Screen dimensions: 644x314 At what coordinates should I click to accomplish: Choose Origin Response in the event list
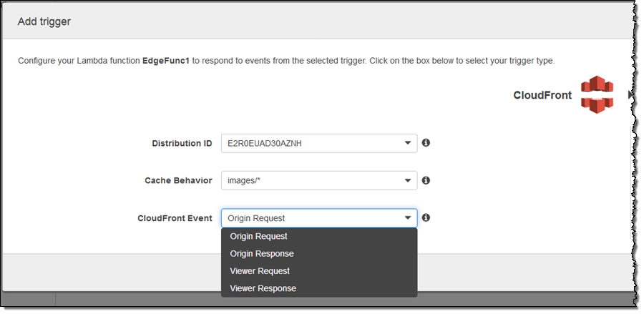[x=261, y=254]
